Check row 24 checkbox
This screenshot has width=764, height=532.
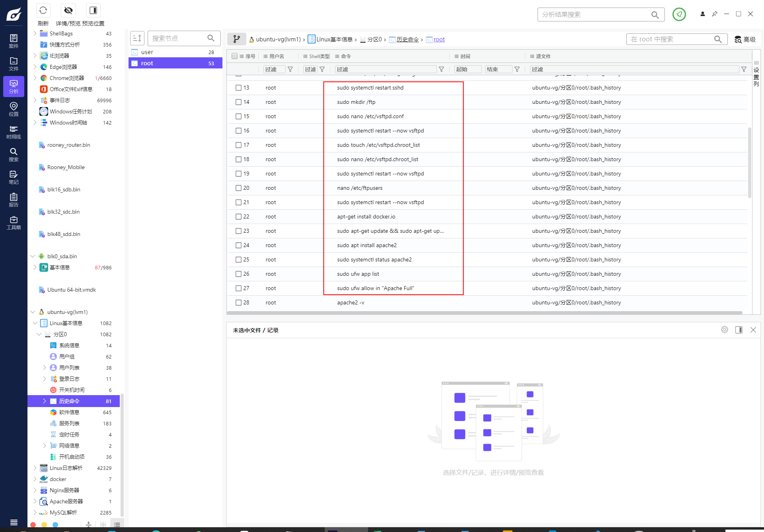click(x=238, y=245)
